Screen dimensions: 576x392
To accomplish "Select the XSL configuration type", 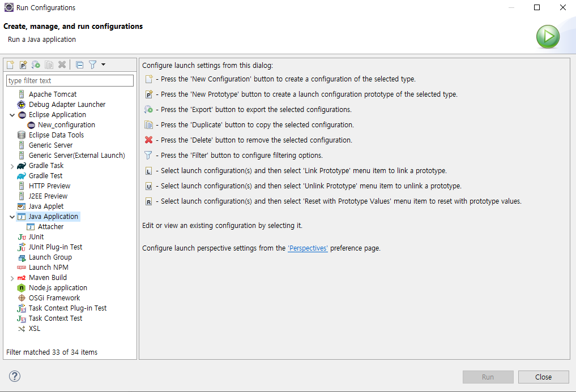I will (x=35, y=329).
